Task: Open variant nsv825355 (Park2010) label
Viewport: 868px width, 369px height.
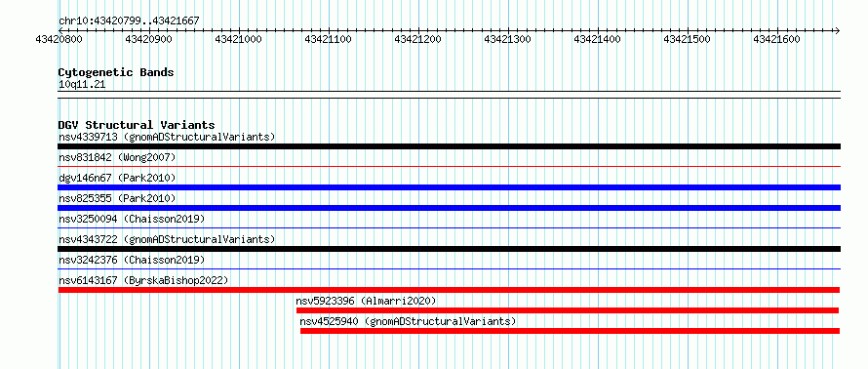Action: (x=117, y=198)
